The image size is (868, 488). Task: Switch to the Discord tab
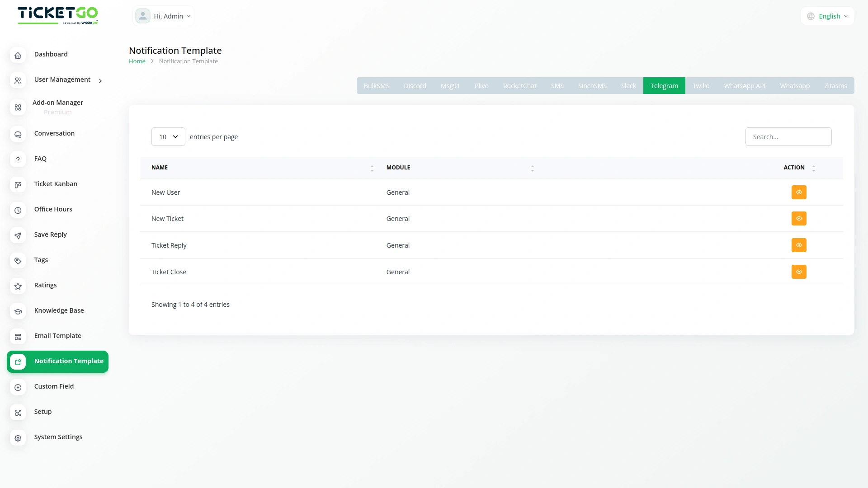[415, 86]
